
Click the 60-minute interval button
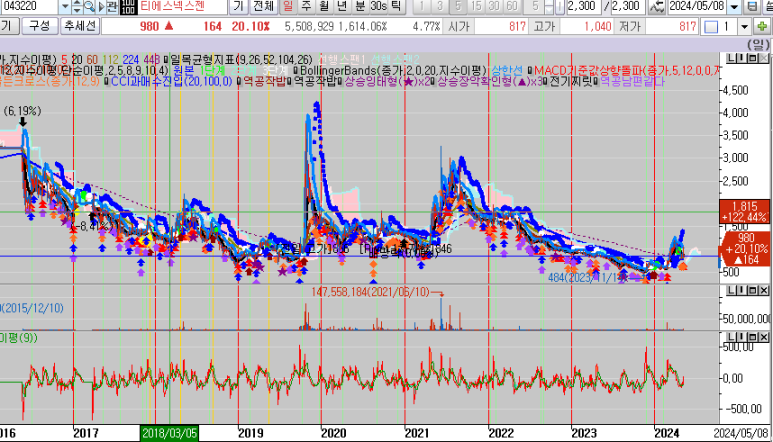click(512, 6)
